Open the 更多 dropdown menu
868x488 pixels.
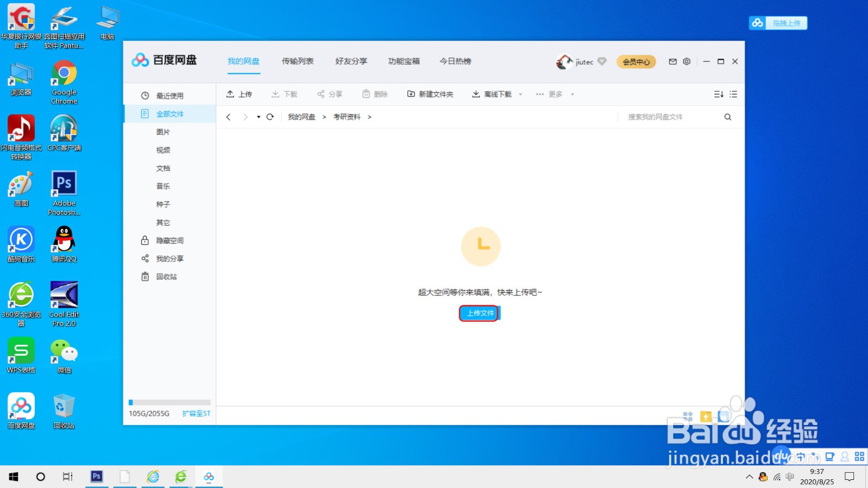point(554,94)
